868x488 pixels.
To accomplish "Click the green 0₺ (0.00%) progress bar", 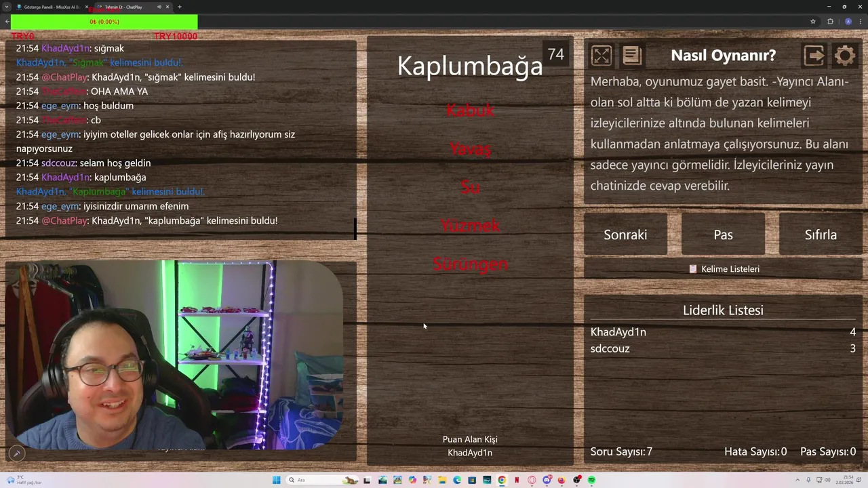I will [x=104, y=22].
